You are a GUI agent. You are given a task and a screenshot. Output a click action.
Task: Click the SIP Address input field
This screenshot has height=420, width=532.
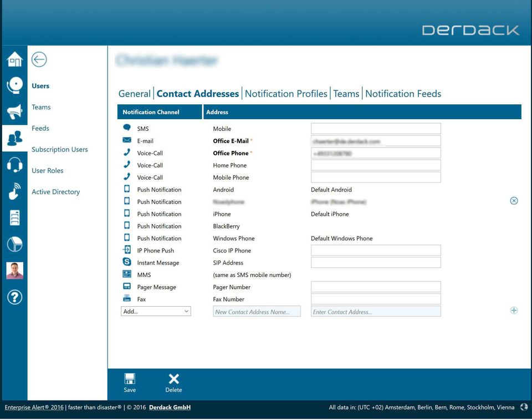coord(376,262)
